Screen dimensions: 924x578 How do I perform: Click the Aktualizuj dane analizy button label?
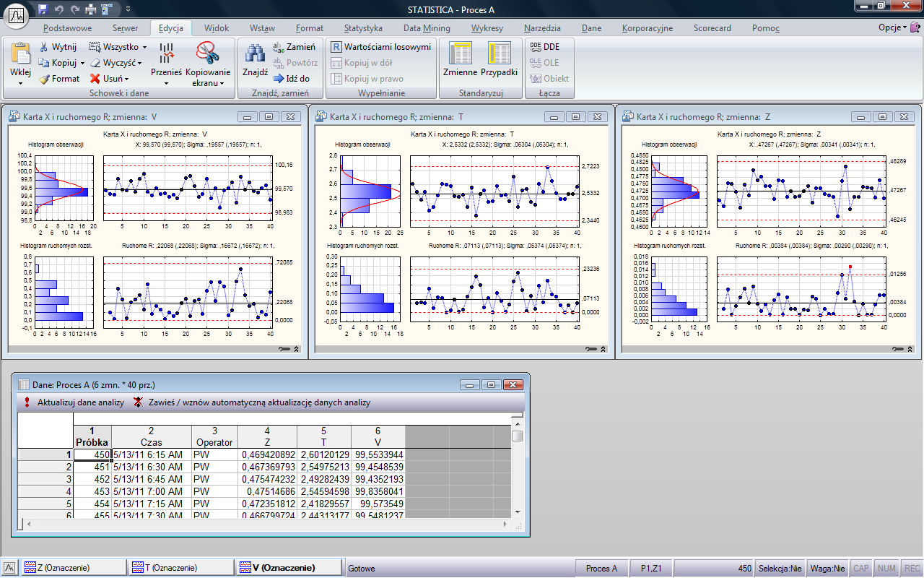(x=81, y=402)
